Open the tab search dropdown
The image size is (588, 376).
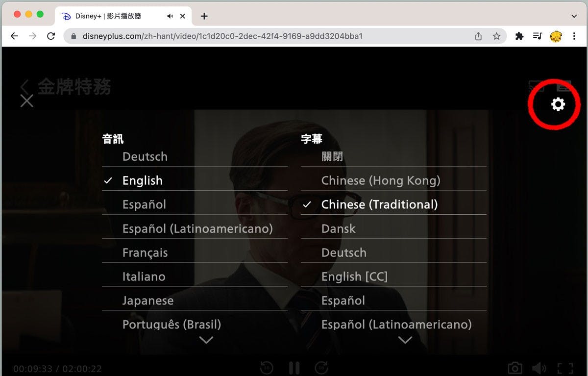[x=574, y=16]
